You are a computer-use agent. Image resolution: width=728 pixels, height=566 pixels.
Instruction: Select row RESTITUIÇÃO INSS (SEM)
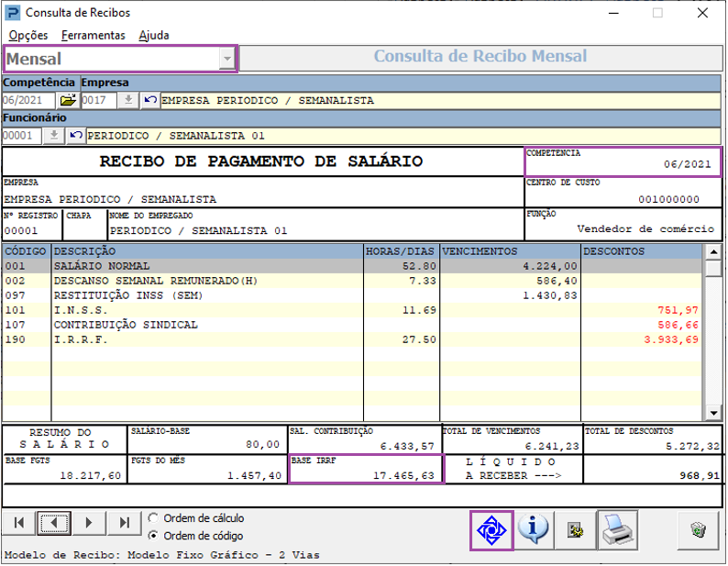click(x=353, y=295)
